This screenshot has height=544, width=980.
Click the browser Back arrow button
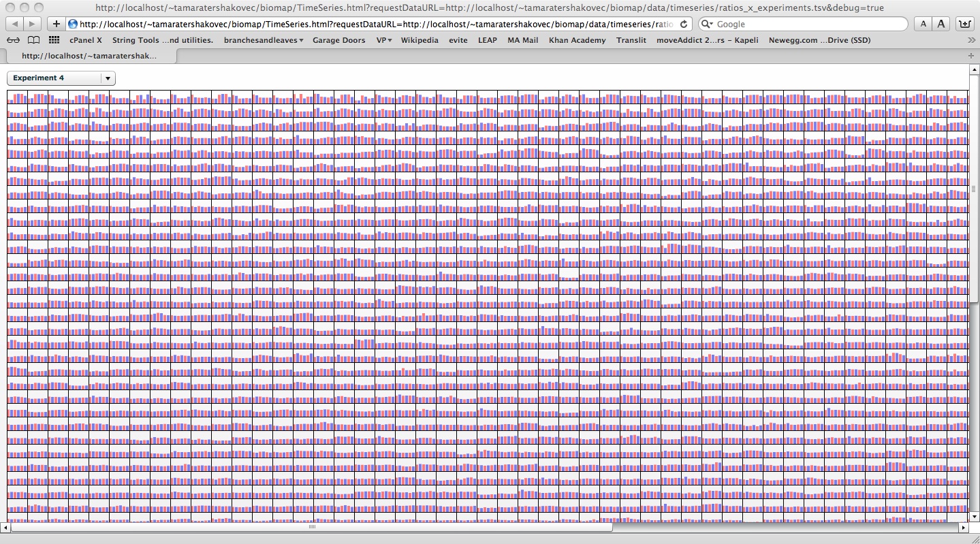click(14, 24)
